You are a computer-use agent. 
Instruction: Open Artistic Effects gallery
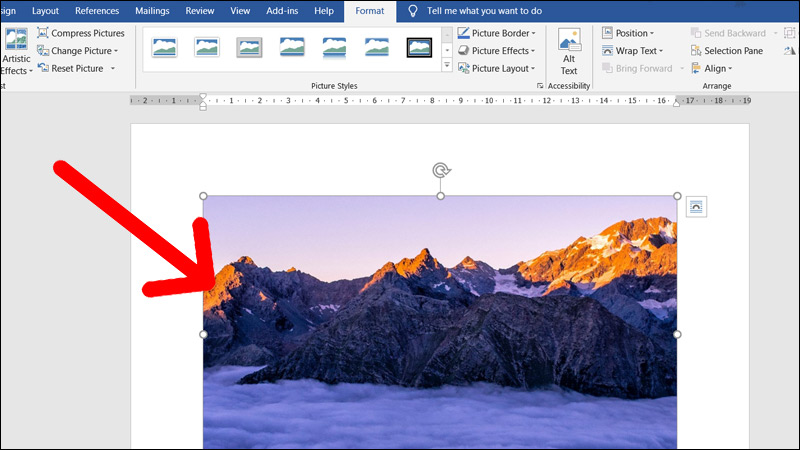click(x=16, y=51)
